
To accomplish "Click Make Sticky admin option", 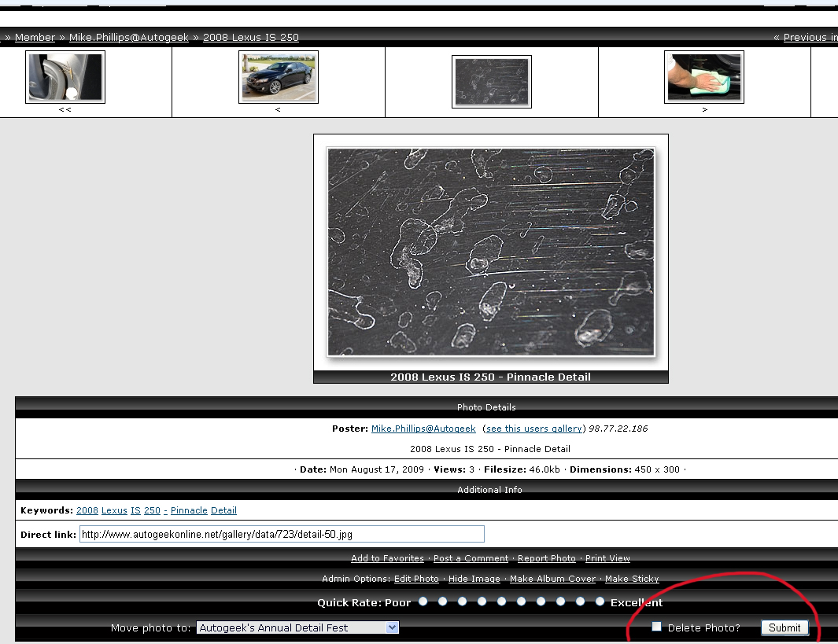I will point(632,579).
